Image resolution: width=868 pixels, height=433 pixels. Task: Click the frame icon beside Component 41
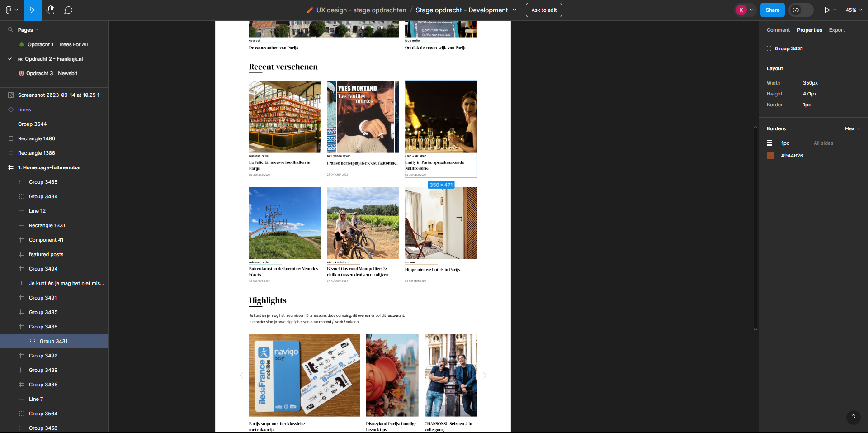pos(22,240)
